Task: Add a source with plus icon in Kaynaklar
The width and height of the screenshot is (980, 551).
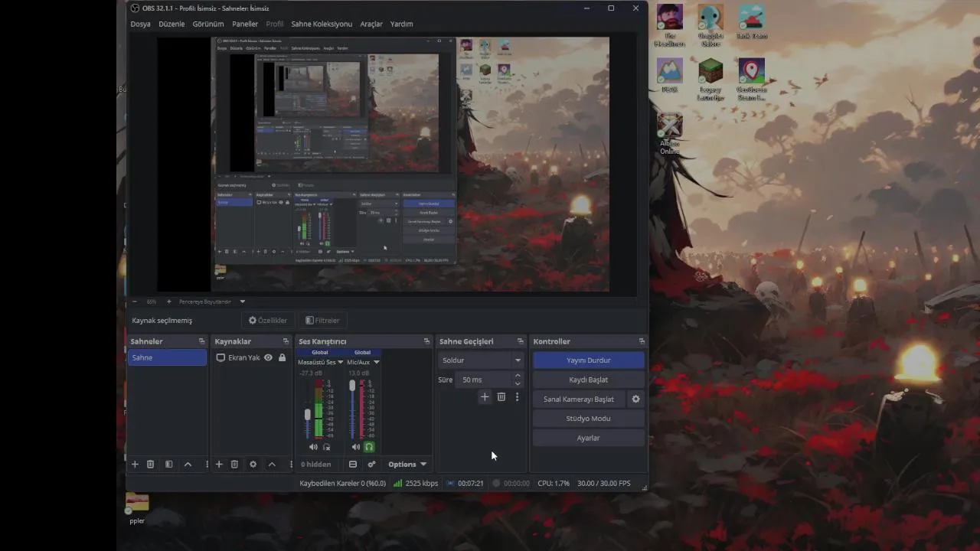Action: tap(219, 465)
